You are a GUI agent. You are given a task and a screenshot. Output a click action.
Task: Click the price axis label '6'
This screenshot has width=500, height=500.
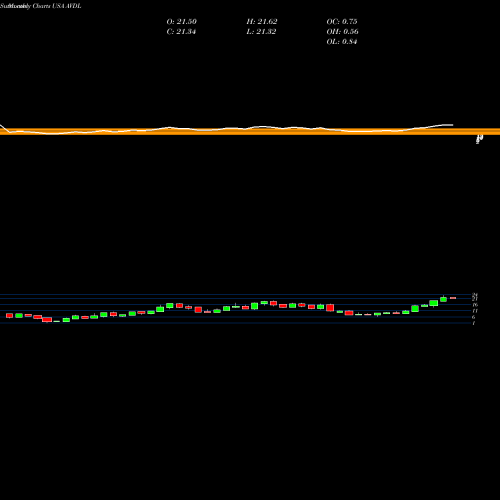473,317
